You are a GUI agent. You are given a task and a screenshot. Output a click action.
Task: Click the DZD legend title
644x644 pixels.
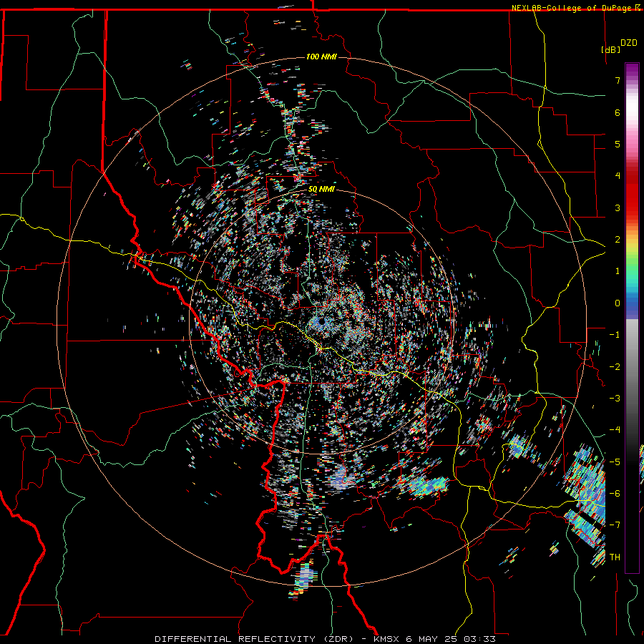point(628,43)
